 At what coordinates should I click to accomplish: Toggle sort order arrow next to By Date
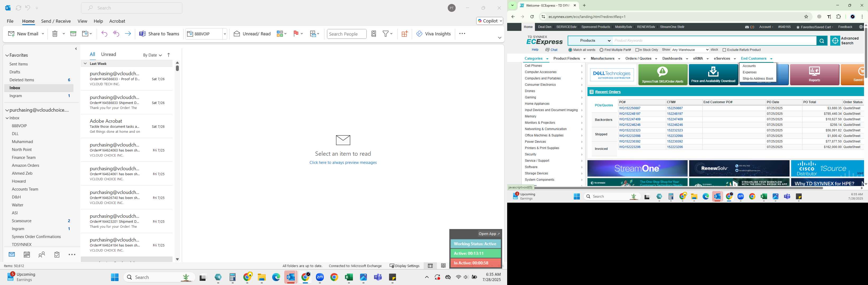click(x=169, y=55)
